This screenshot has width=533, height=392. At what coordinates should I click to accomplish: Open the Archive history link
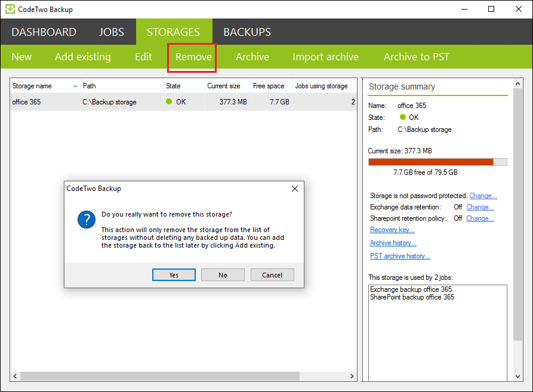[x=393, y=243]
